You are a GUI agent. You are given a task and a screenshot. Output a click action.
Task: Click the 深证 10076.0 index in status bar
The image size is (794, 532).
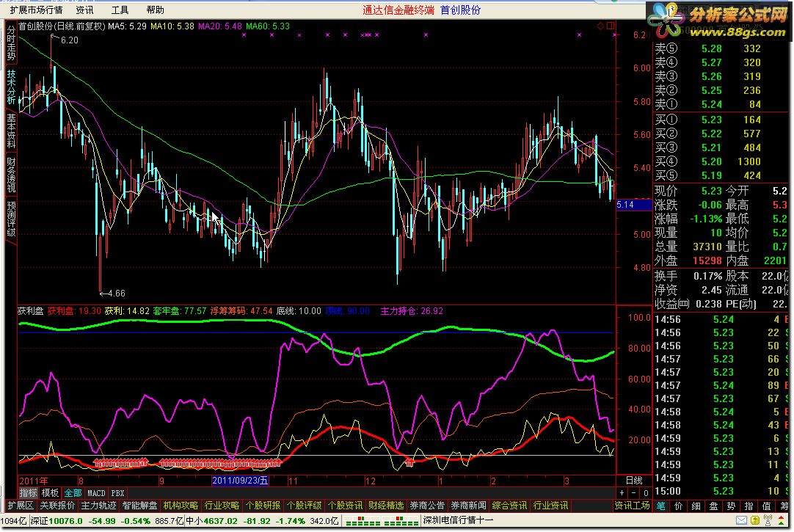coord(91,521)
